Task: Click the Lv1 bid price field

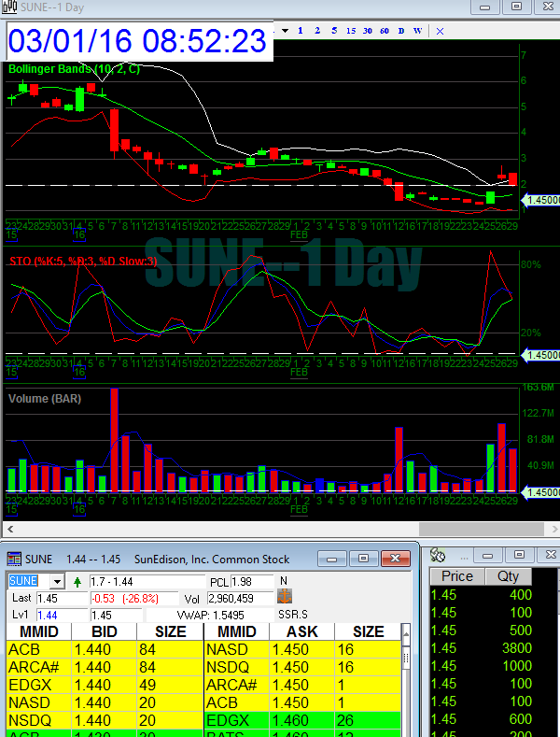Action: [x=61, y=615]
